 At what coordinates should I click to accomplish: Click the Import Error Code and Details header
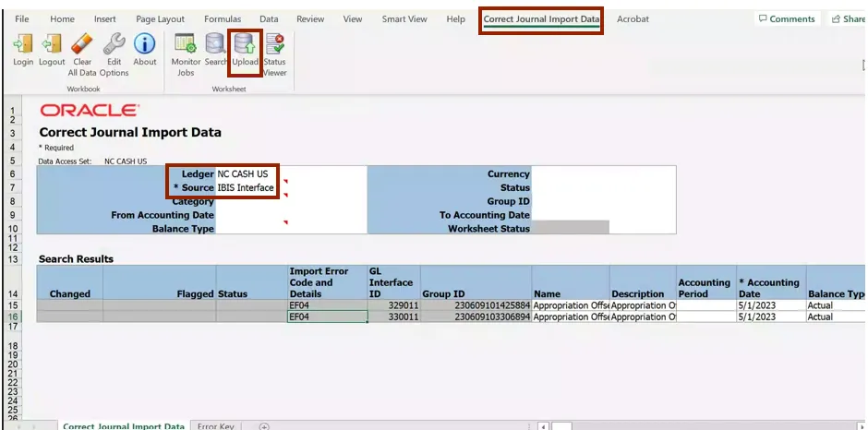(x=328, y=282)
